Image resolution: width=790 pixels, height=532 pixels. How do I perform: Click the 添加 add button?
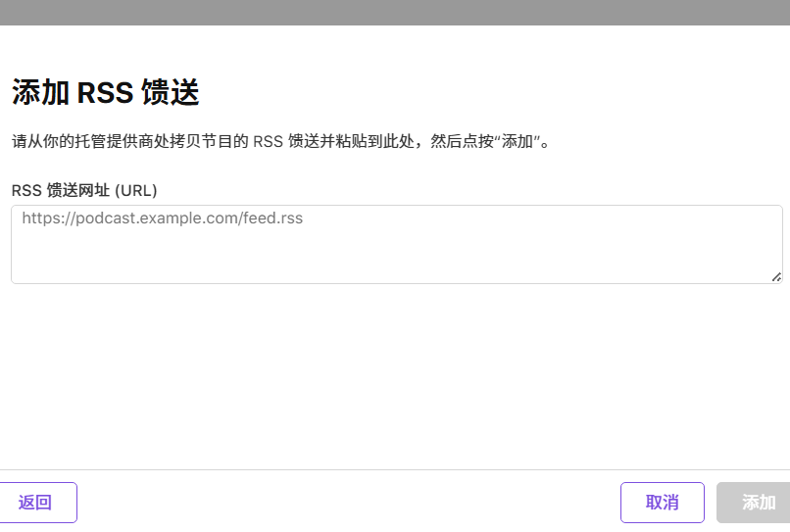[x=754, y=503]
